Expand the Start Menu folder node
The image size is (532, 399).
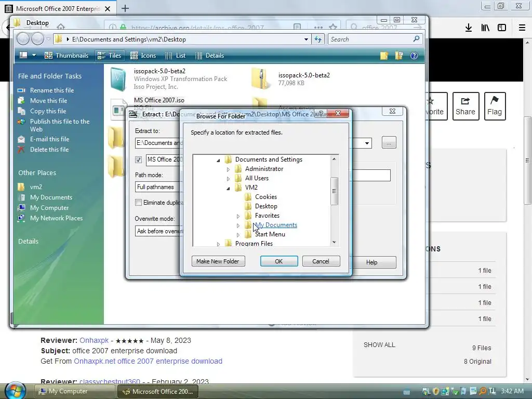coord(238,234)
